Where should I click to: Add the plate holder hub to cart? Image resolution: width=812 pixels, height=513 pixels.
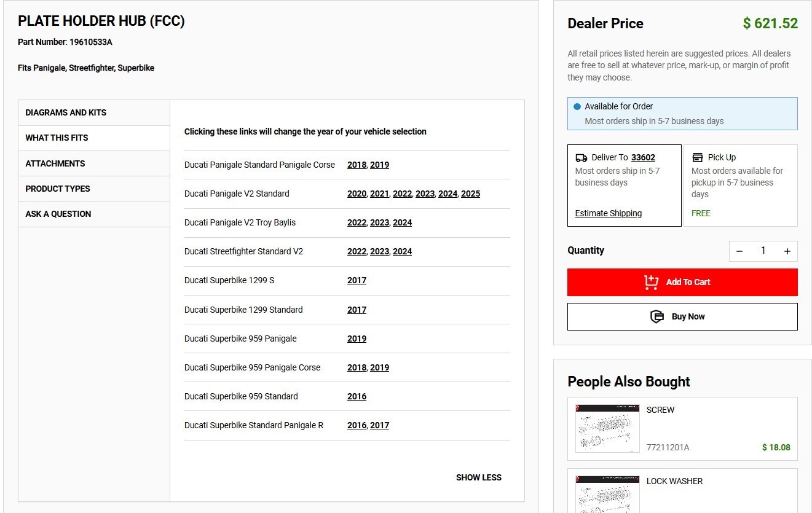(x=682, y=282)
